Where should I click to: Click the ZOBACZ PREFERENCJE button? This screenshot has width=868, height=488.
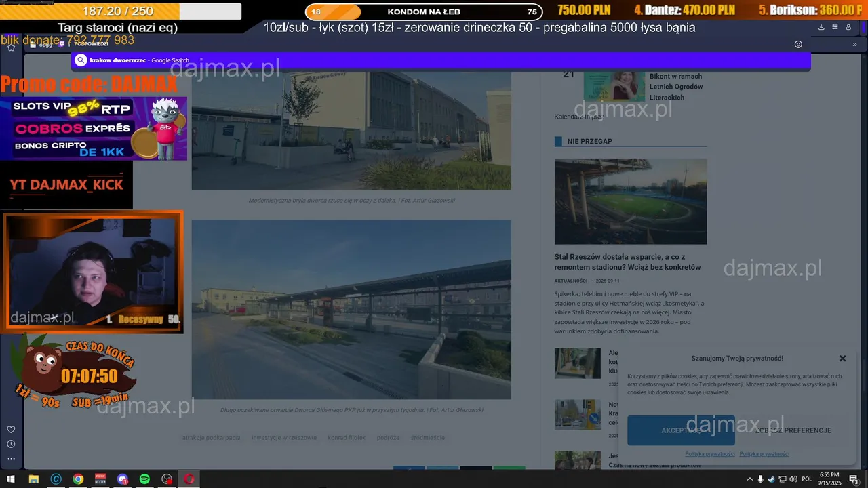[793, 430]
